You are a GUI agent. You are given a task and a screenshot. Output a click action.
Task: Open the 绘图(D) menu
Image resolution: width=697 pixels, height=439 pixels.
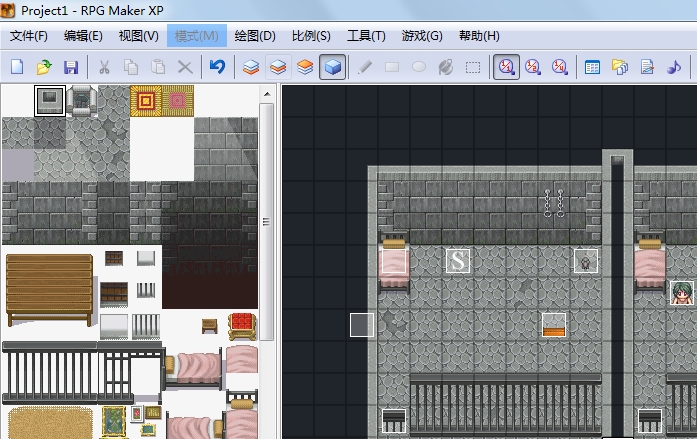click(255, 36)
